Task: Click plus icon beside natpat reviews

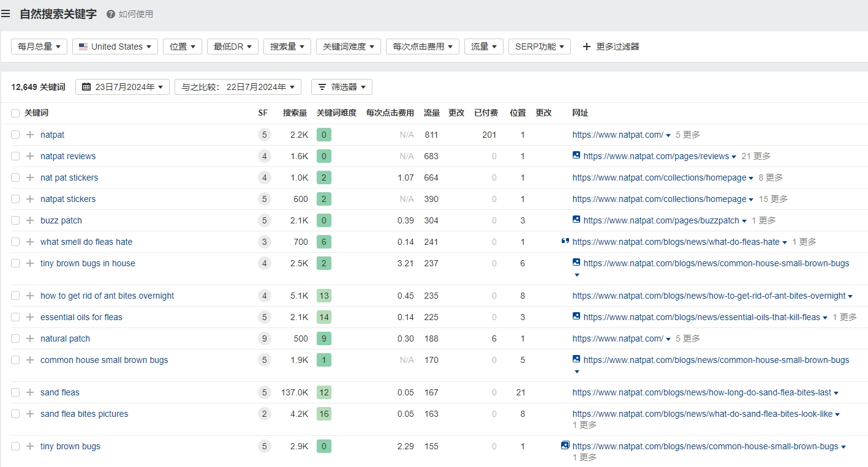Action: 30,156
